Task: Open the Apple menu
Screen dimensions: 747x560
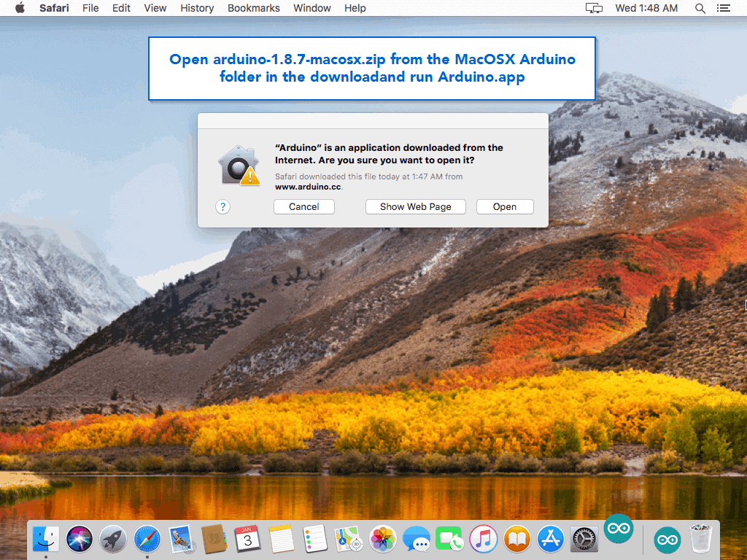Action: click(x=20, y=8)
